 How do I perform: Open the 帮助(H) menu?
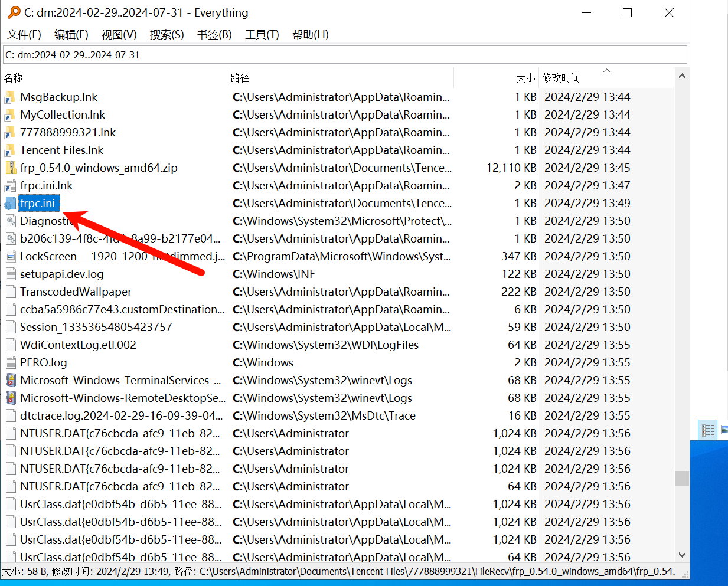(x=311, y=35)
